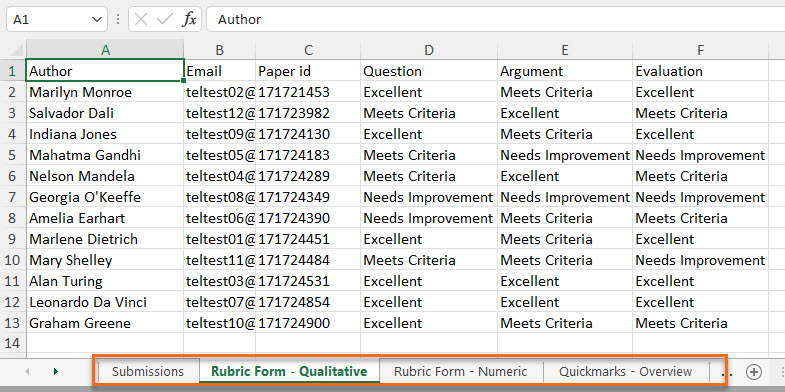
Task: Click the Email header cell
Action: pyautogui.click(x=219, y=71)
